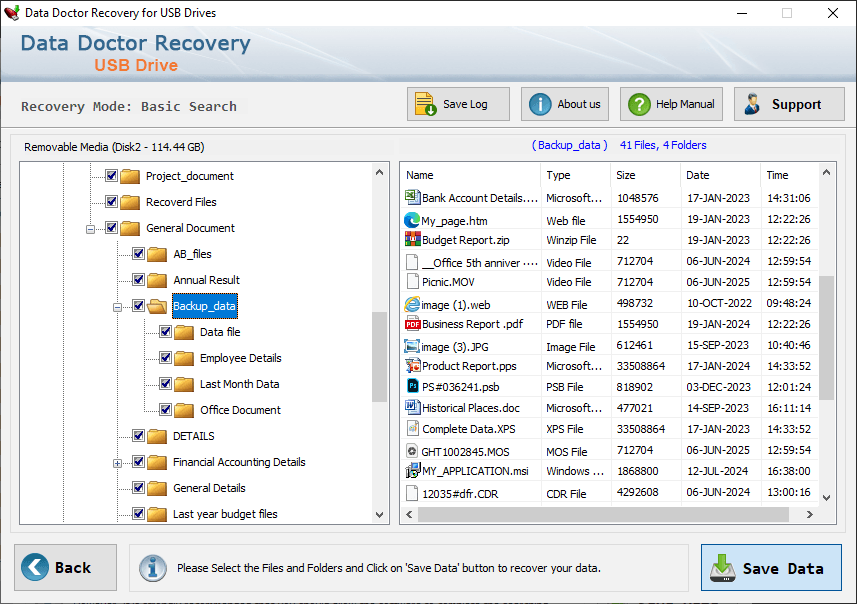The width and height of the screenshot is (857, 604).
Task: Click the file list scroll left arrow
Action: pyautogui.click(x=409, y=514)
